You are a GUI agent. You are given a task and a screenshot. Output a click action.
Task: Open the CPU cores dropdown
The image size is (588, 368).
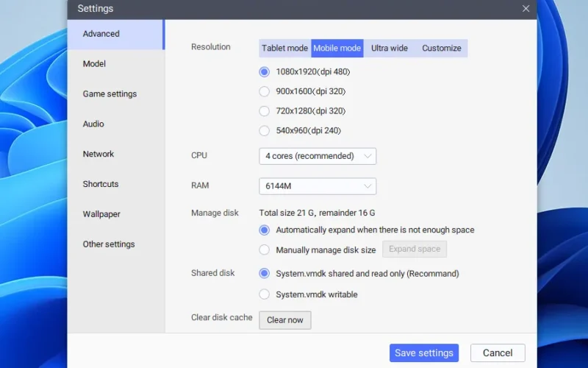tap(318, 156)
